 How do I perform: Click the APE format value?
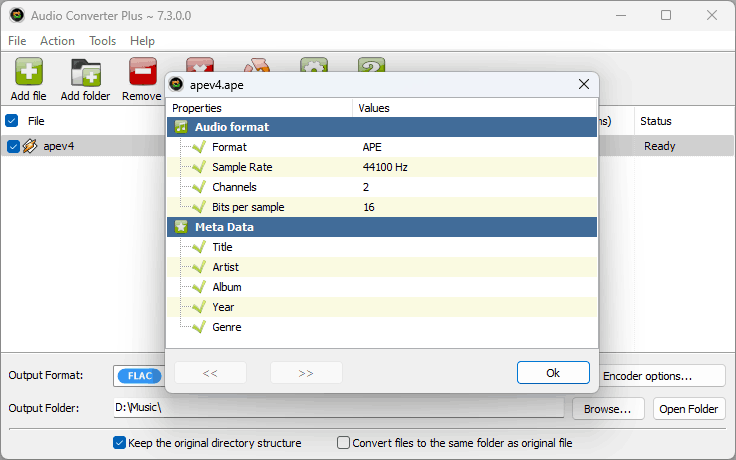(x=372, y=147)
